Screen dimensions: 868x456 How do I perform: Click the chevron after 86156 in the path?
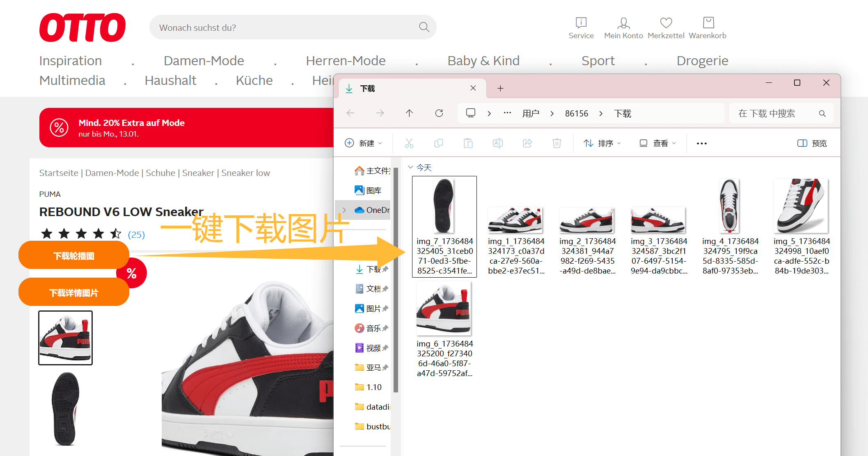coord(601,114)
